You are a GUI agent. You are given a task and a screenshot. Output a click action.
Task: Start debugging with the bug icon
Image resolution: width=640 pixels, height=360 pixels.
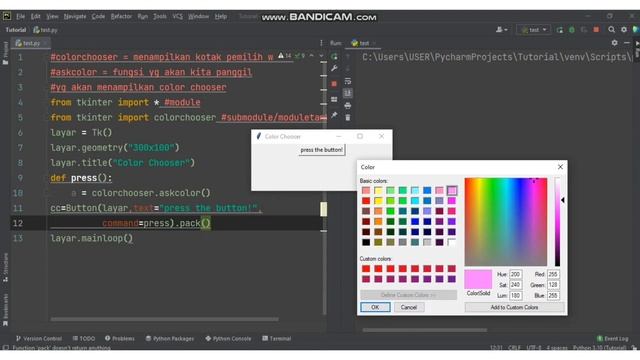coord(572,30)
